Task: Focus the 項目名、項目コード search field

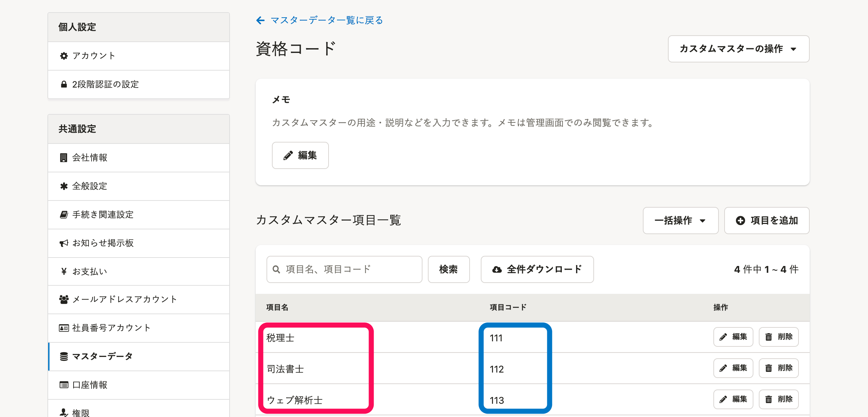Action: click(344, 269)
